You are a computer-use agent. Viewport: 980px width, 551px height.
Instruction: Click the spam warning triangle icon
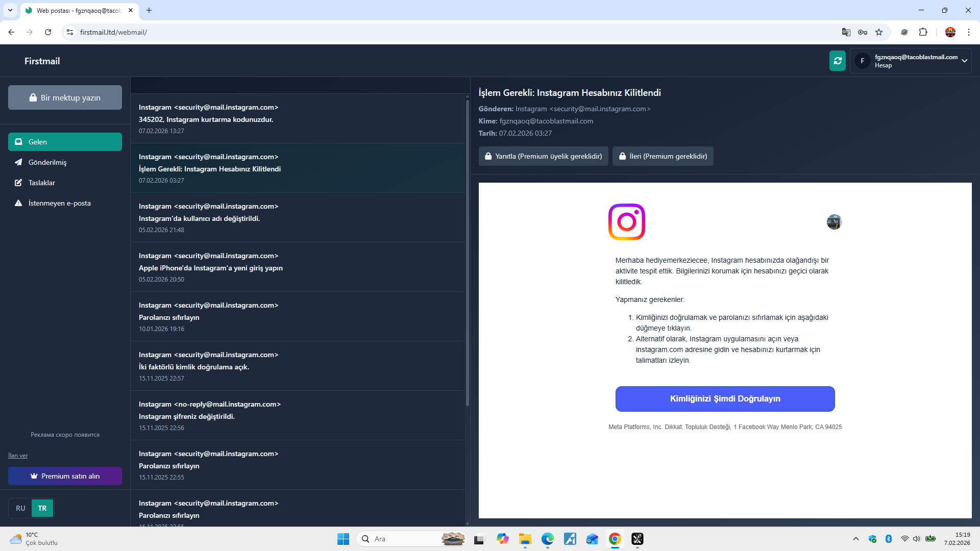click(18, 203)
